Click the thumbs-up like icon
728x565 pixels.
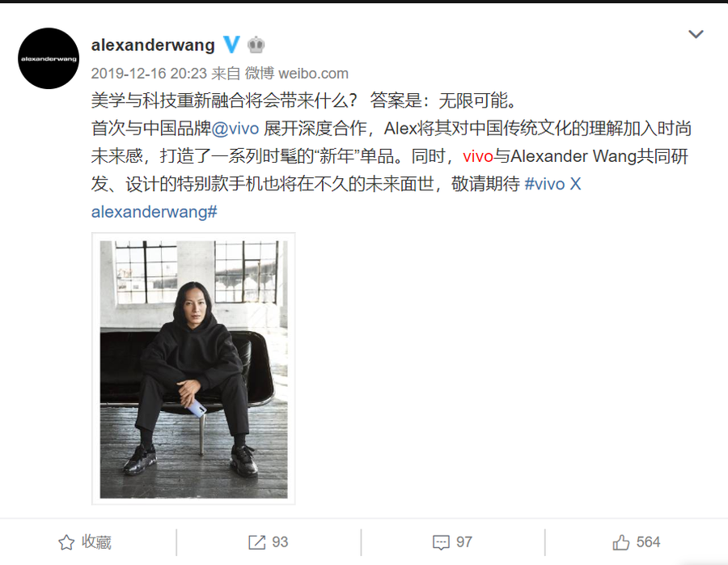point(620,542)
